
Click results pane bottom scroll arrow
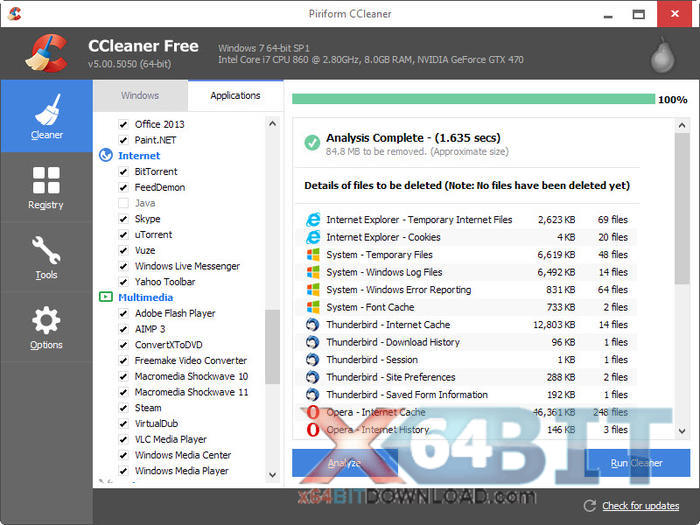pyautogui.click(x=682, y=431)
